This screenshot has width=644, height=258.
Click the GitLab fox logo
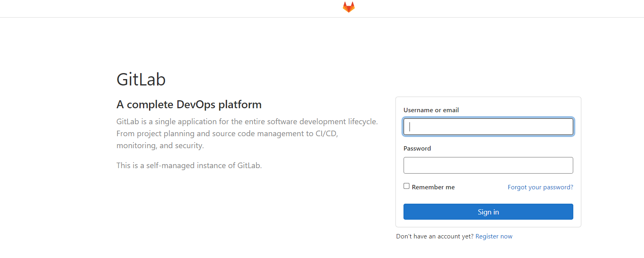point(349,7)
